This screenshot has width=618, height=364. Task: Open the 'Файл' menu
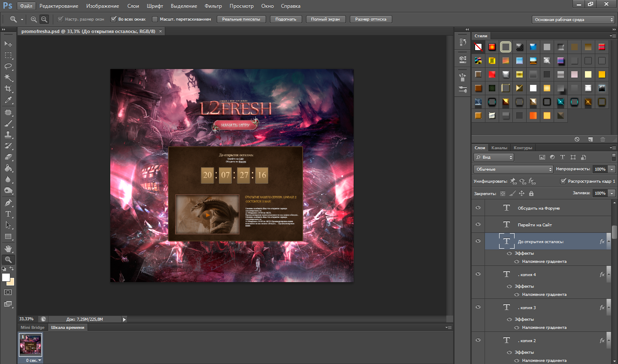coord(26,6)
